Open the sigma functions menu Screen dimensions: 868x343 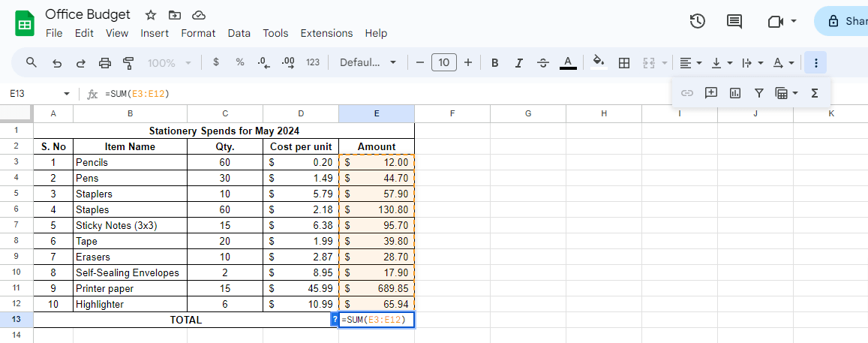(814, 93)
